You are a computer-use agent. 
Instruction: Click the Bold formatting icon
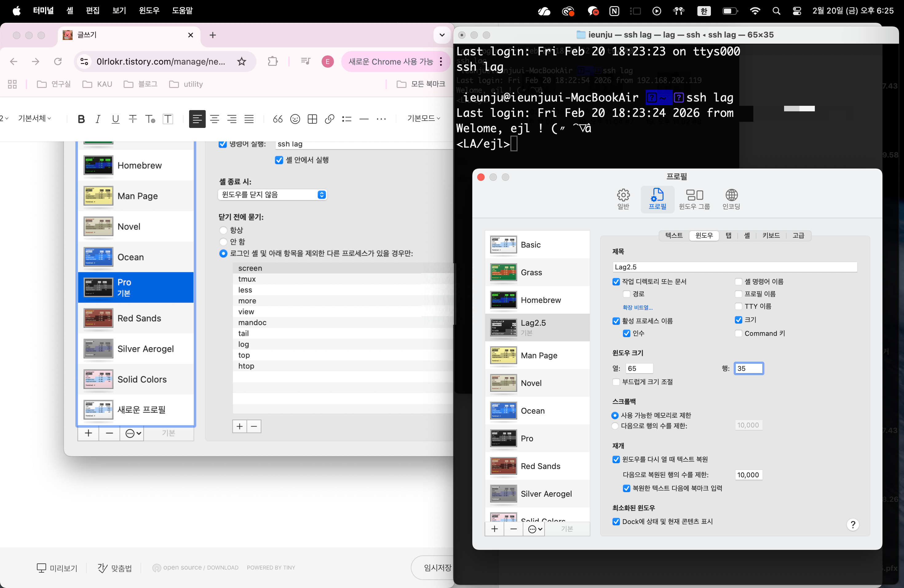[81, 119]
